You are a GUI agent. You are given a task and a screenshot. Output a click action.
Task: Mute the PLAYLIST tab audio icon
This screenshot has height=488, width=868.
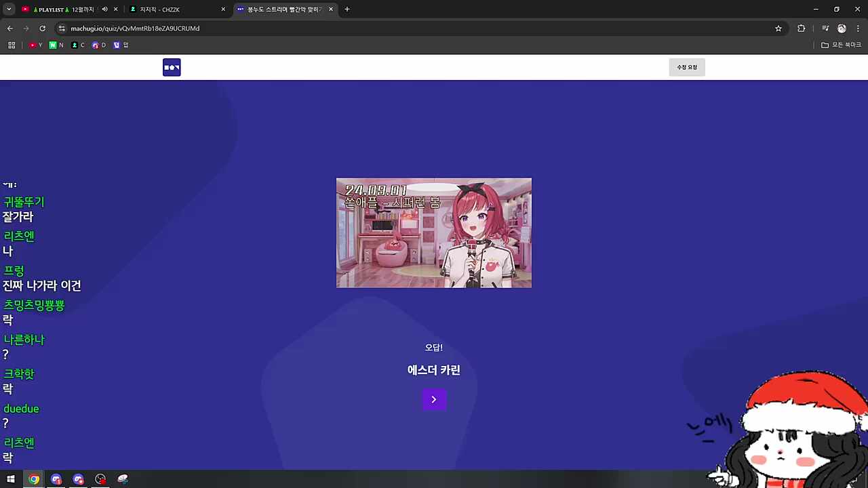(104, 9)
